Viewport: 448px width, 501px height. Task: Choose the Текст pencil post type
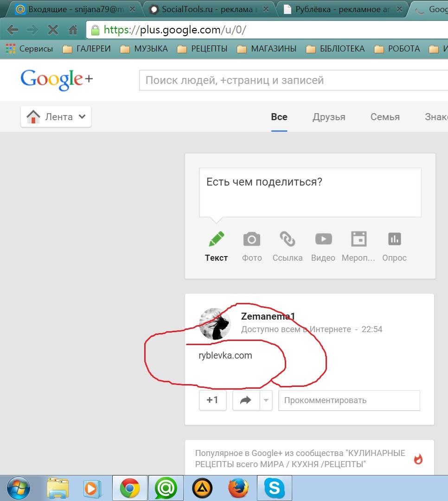click(x=216, y=246)
